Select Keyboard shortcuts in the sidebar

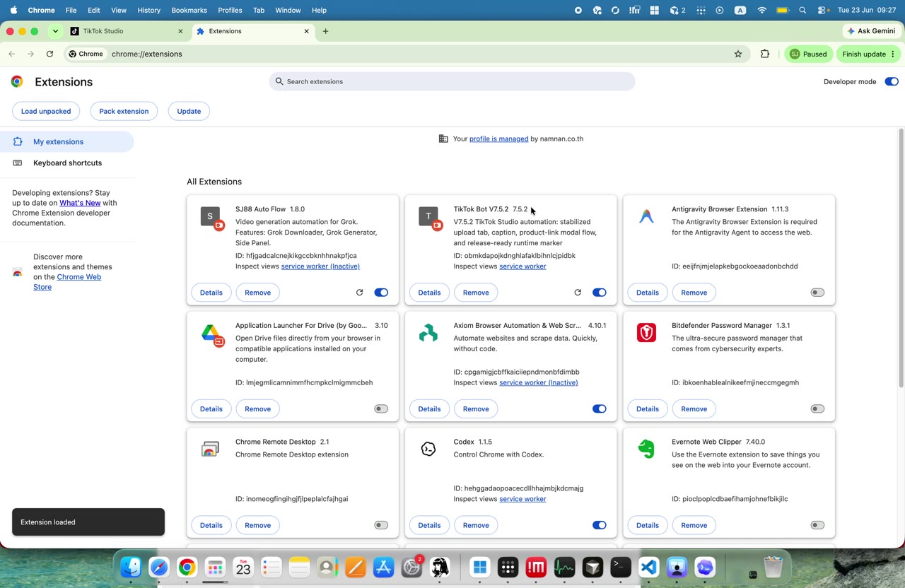point(67,163)
